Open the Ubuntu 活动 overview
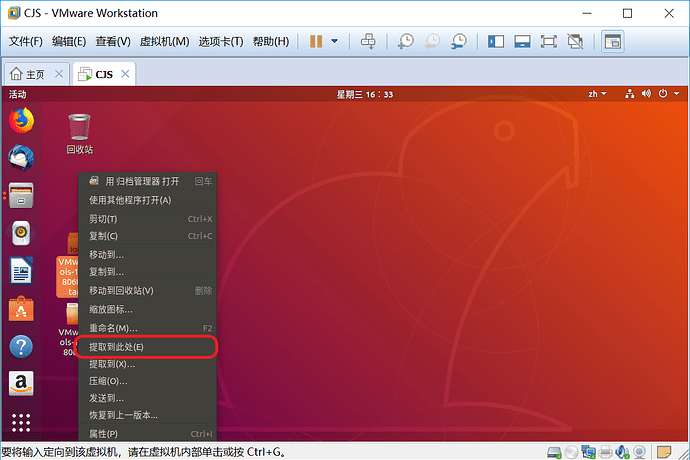 pyautogui.click(x=17, y=94)
